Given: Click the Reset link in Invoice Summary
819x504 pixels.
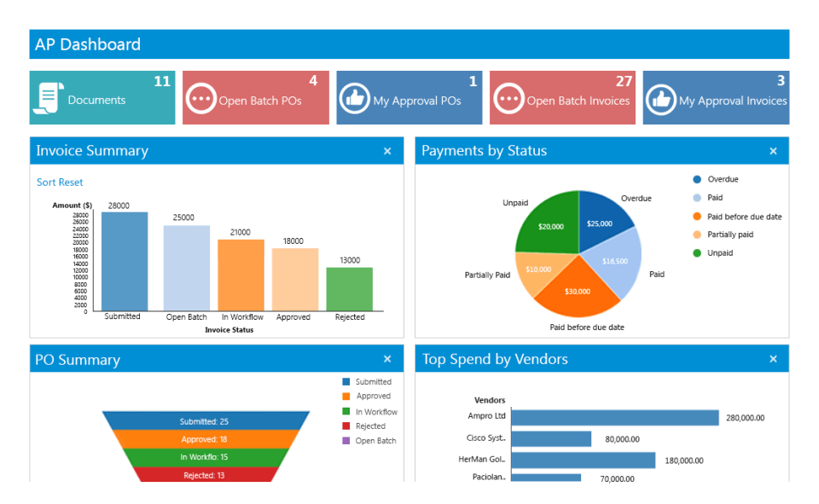Looking at the screenshot, I should click(72, 182).
